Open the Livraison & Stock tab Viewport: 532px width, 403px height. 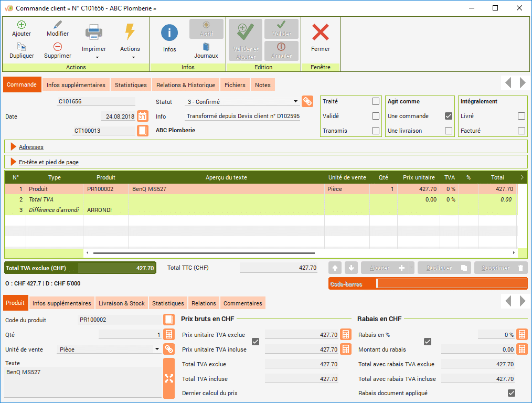(x=122, y=303)
